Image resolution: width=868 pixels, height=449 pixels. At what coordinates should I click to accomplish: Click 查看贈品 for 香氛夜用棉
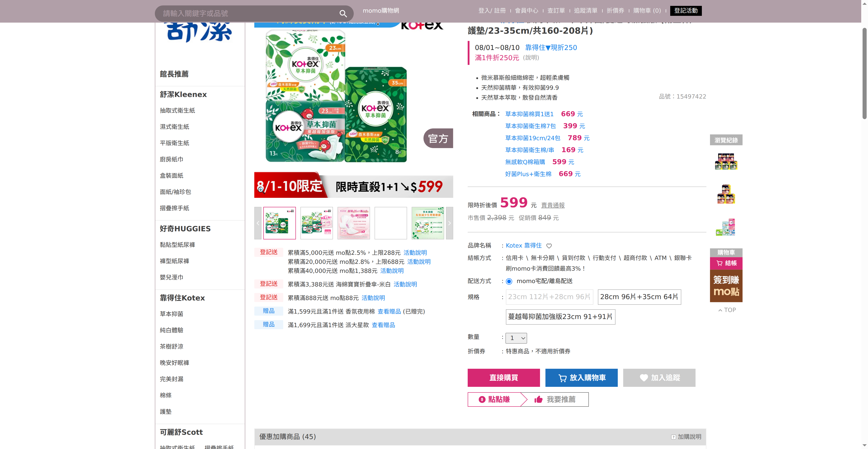[389, 312]
